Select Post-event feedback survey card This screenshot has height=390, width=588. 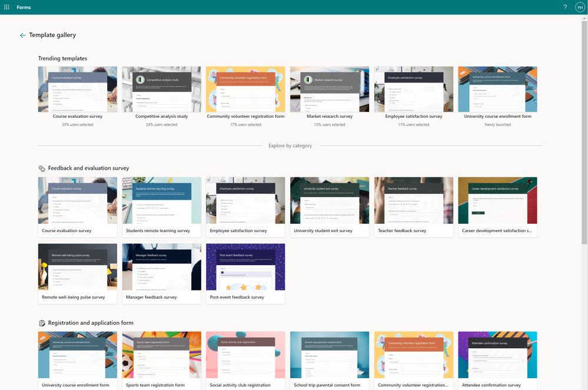click(245, 273)
